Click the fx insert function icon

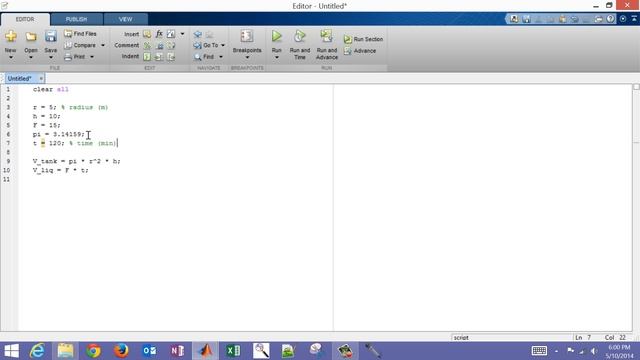click(x=159, y=34)
